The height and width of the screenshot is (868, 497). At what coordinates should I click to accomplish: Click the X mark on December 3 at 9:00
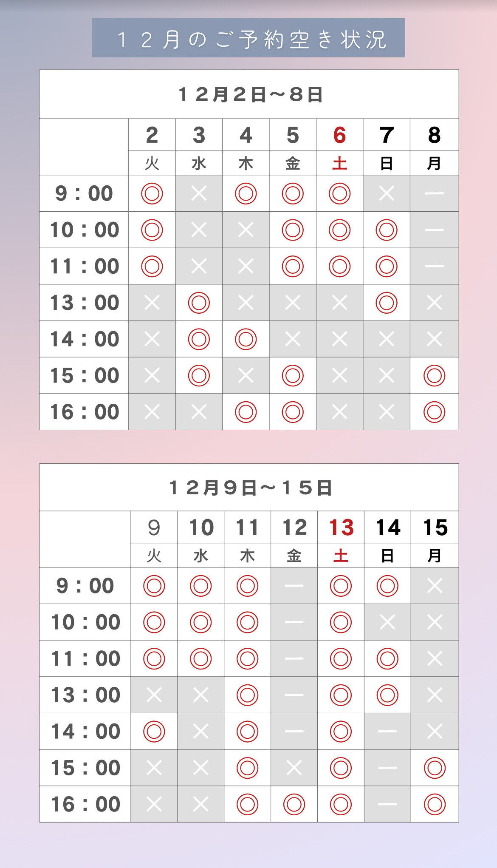coord(199,193)
